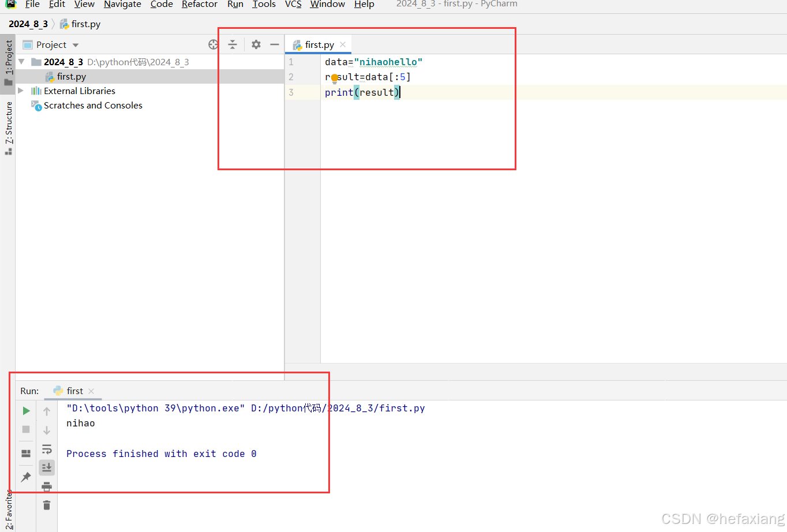Expand External Libraries node

pyautogui.click(x=21, y=91)
